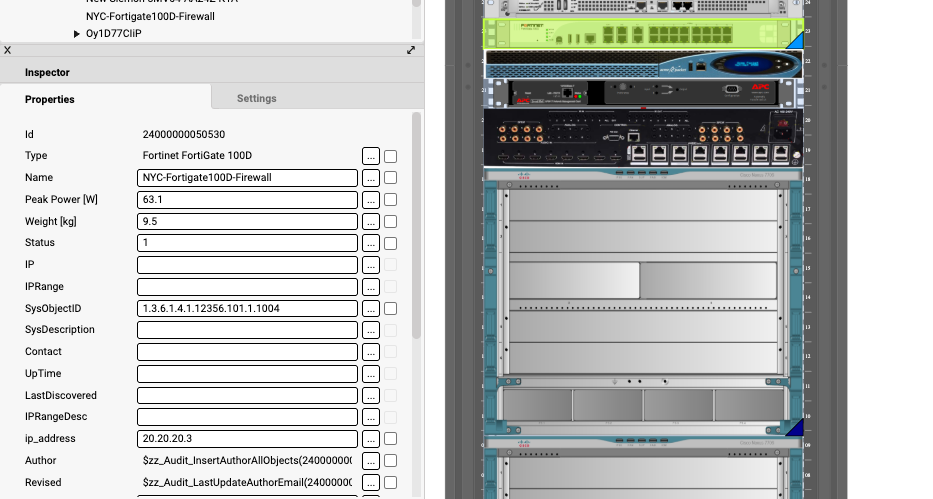The height and width of the screenshot is (499, 933).
Task: Switch to the Settings tab
Action: point(256,98)
